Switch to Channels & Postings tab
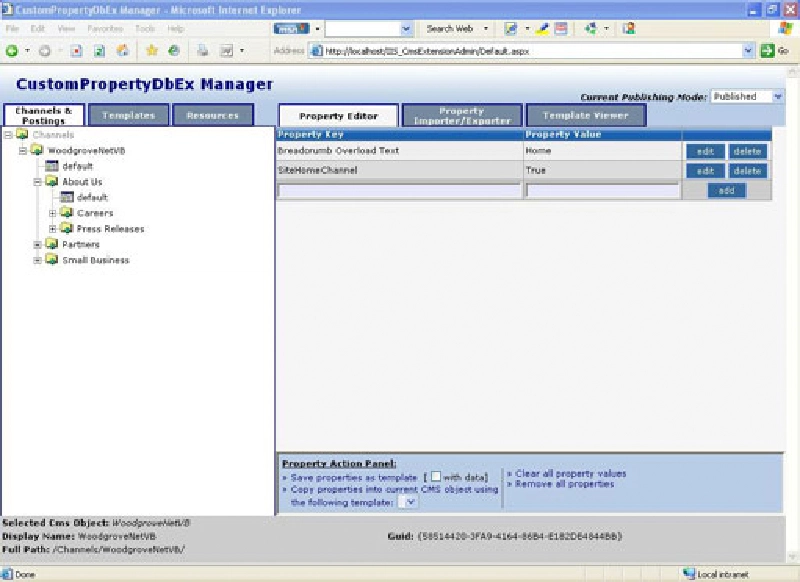The image size is (800, 582). pos(44,115)
